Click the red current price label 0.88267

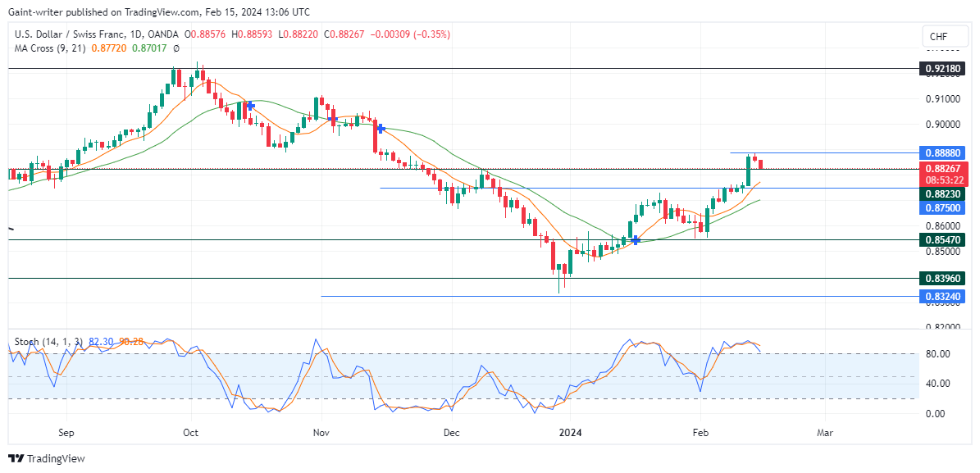pyautogui.click(x=942, y=167)
